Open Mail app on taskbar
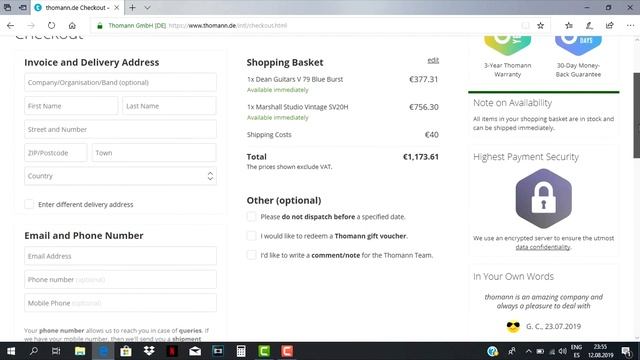 195,351
